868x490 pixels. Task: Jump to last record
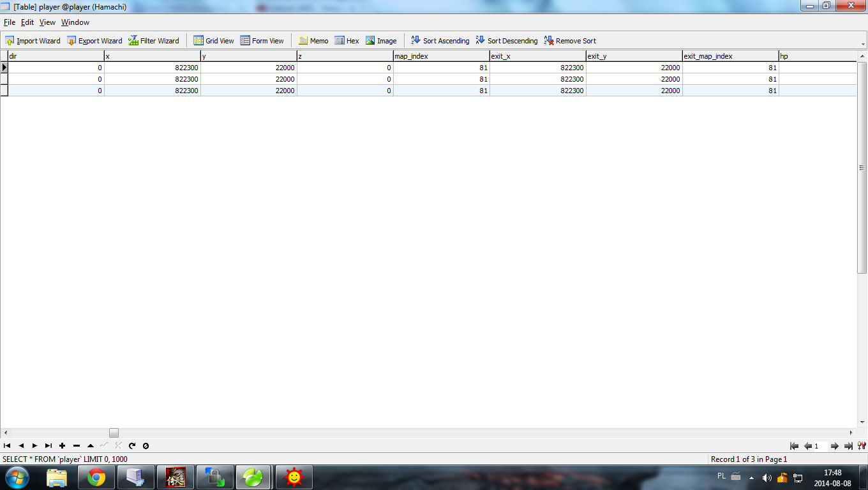pyautogui.click(x=49, y=446)
